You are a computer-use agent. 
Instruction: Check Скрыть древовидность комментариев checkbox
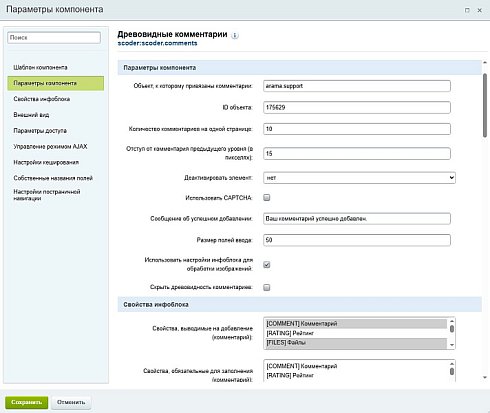point(267,287)
